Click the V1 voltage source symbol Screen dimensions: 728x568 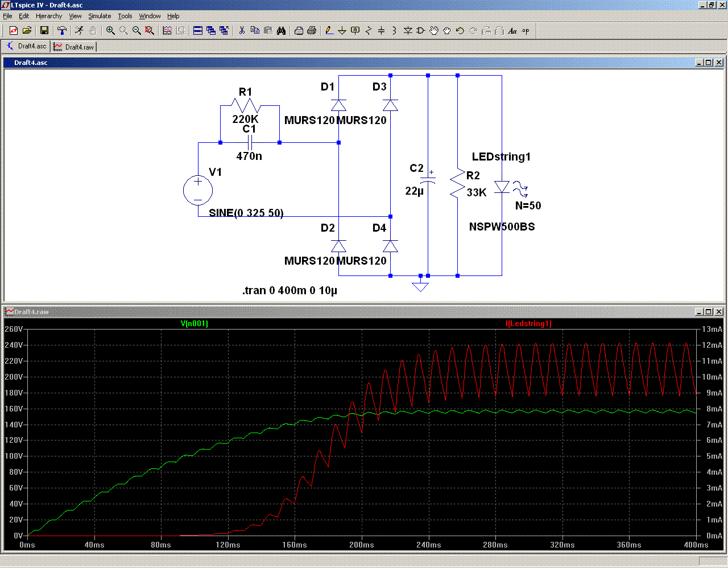coord(198,191)
